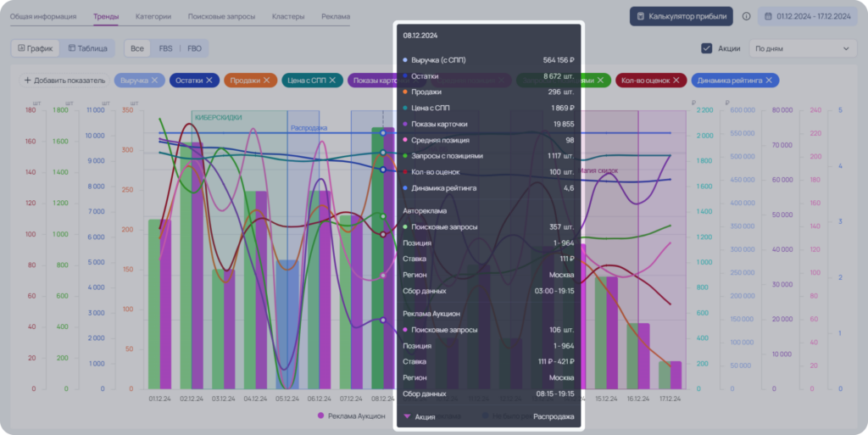Select the FBO filter option

(194, 48)
